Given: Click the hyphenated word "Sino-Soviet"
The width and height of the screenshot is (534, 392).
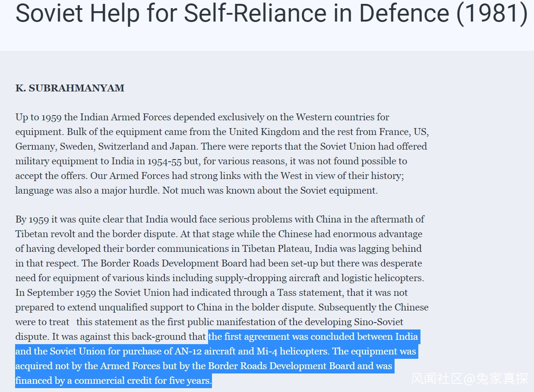Looking at the screenshot, I should (379, 322).
